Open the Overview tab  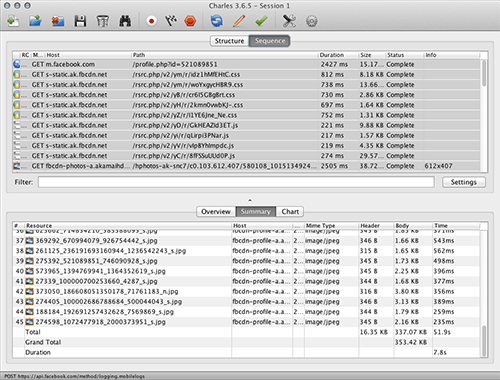coord(216,212)
